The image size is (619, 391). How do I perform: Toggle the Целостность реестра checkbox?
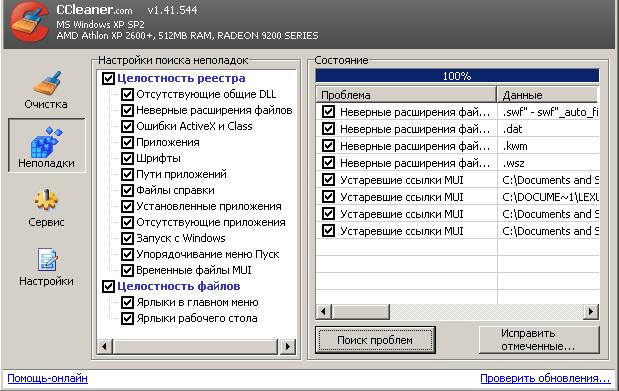[108, 78]
